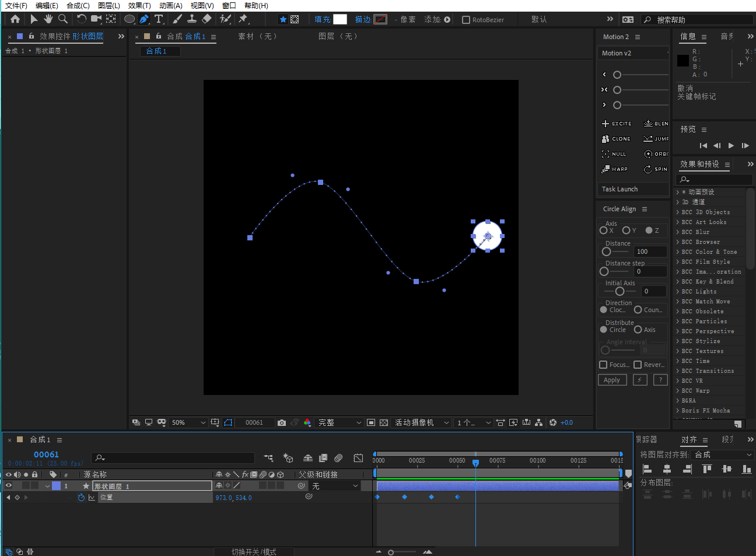Select the Ellipse shape tool
This screenshot has height=556, width=756.
129,19
